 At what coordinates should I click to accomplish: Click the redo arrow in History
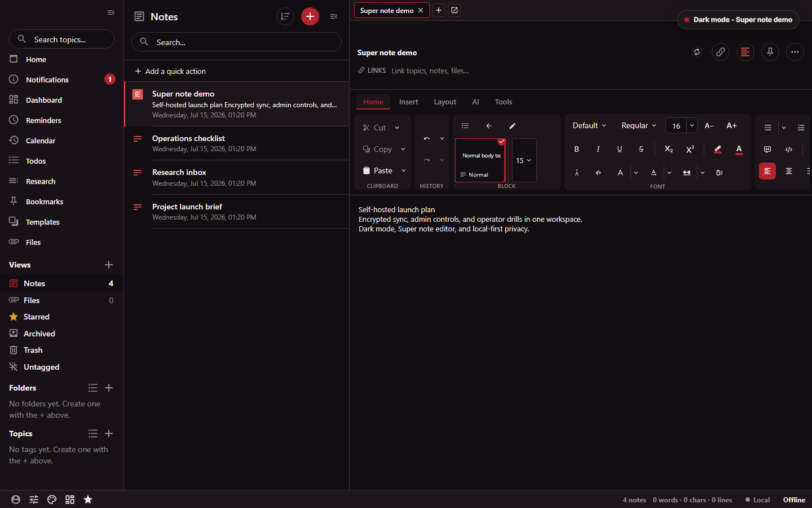pyautogui.click(x=427, y=160)
